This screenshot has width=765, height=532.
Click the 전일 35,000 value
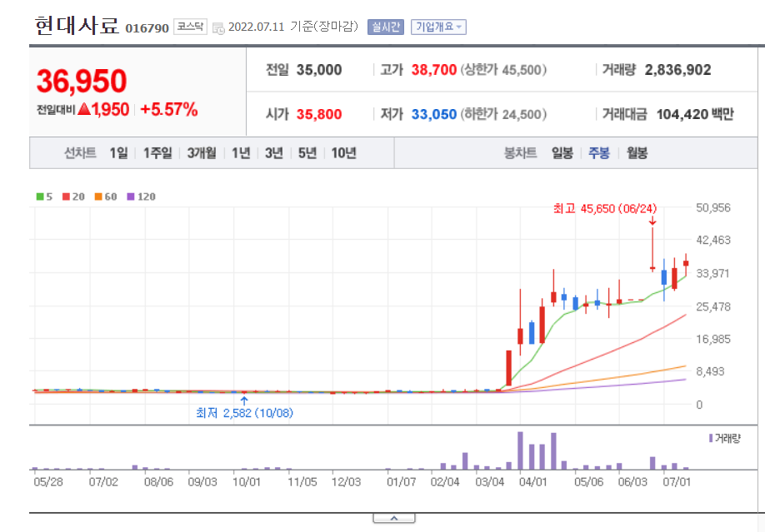click(319, 70)
